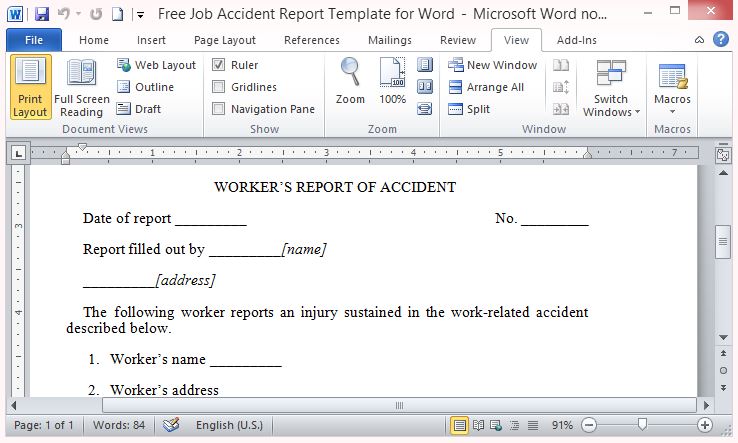Viewport: 738px width, 443px height.
Task: Switch to Full Screen Reading view
Action: tap(81, 87)
